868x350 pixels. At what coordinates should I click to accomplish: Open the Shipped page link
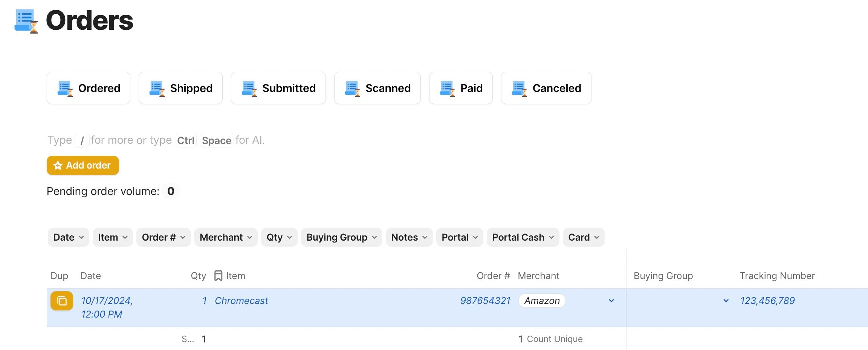[x=180, y=88]
